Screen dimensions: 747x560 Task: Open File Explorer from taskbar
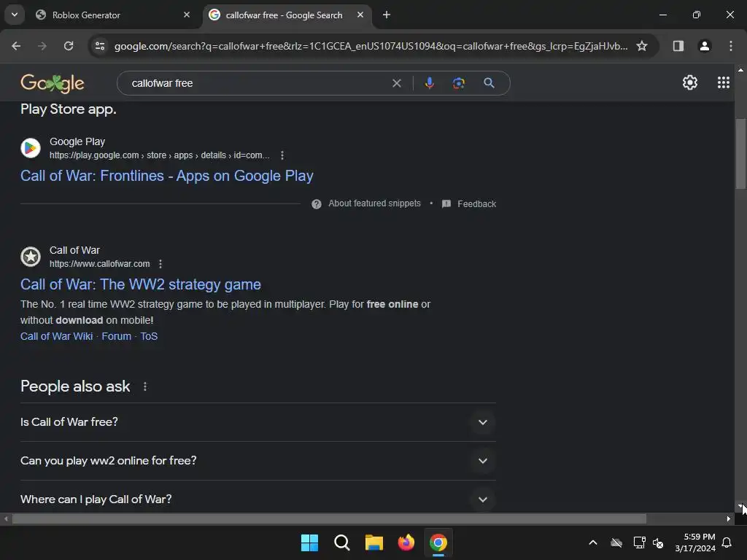(374, 542)
